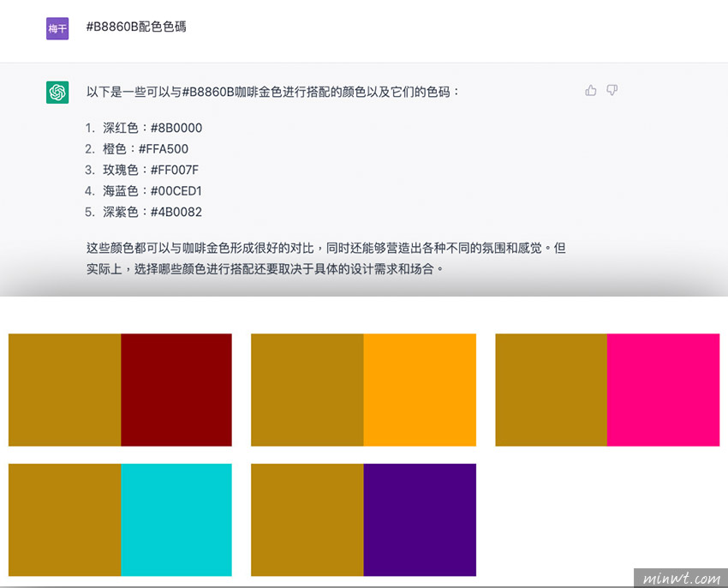Click the gold swatch beside dark red
The width and height of the screenshot is (728, 588).
pos(64,390)
